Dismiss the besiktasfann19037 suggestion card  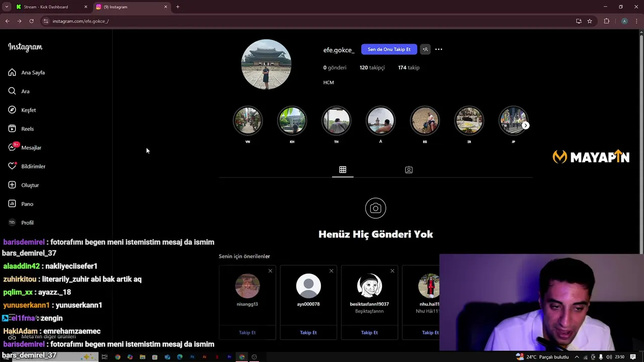(x=392, y=271)
